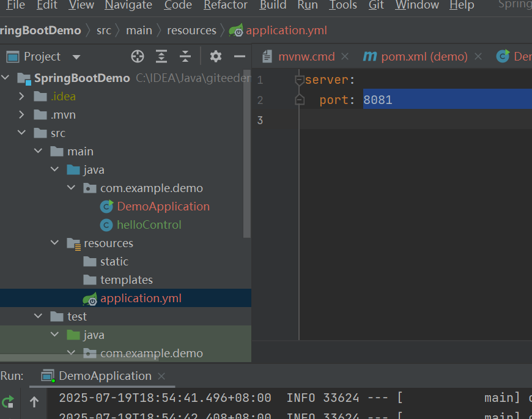
Task: Click the Expand All icon in Project panel
Action: point(161,56)
